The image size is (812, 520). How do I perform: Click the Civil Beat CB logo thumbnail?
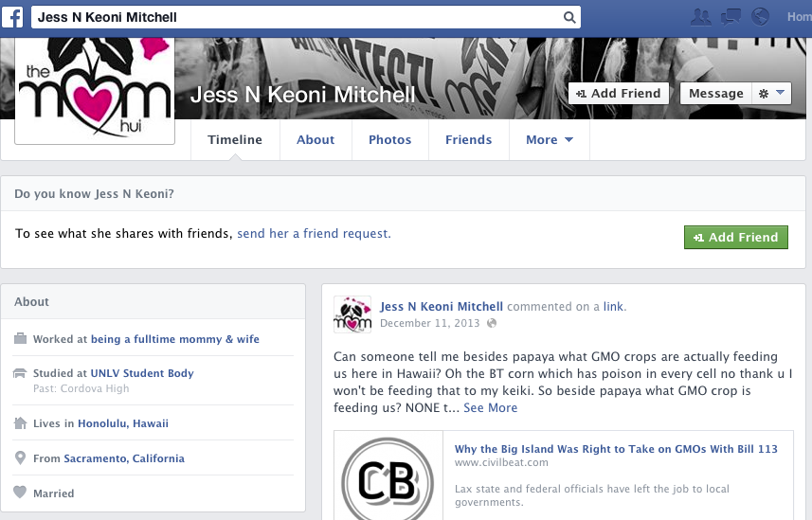click(388, 475)
